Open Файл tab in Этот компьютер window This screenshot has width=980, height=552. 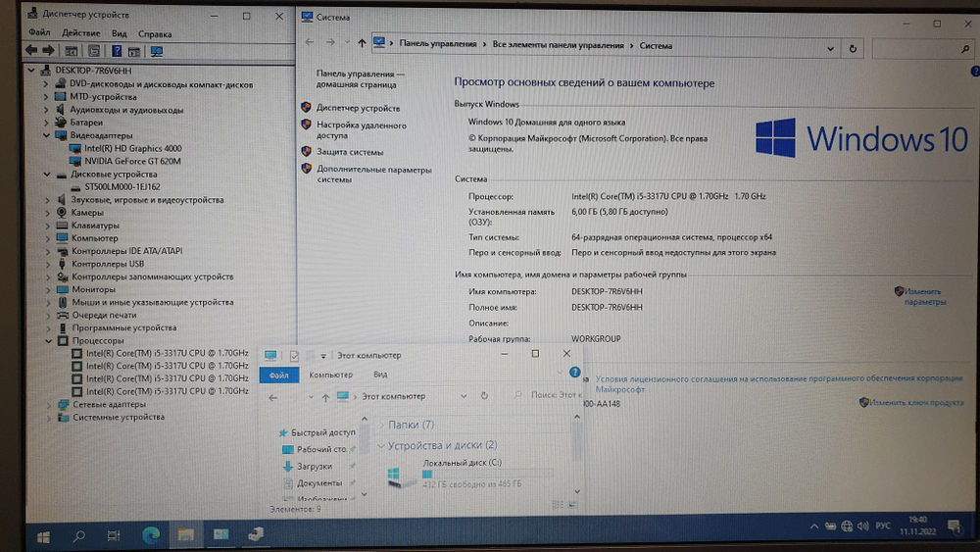tap(278, 376)
